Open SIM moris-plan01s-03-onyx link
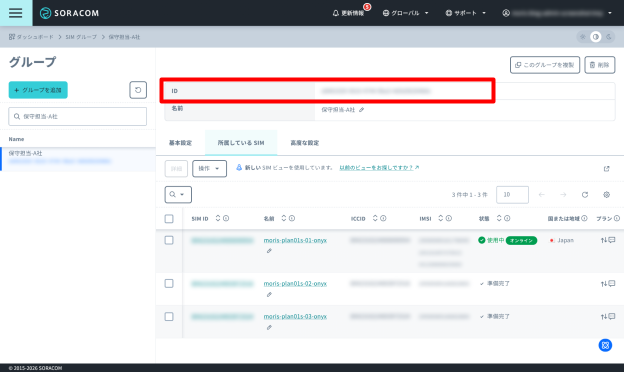This screenshot has height=372, width=624. (x=295, y=317)
